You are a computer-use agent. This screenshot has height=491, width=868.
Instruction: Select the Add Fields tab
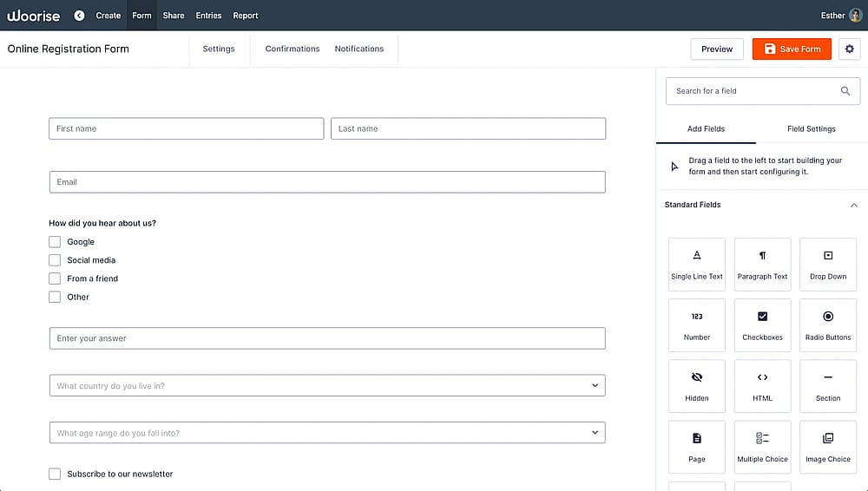pos(706,129)
